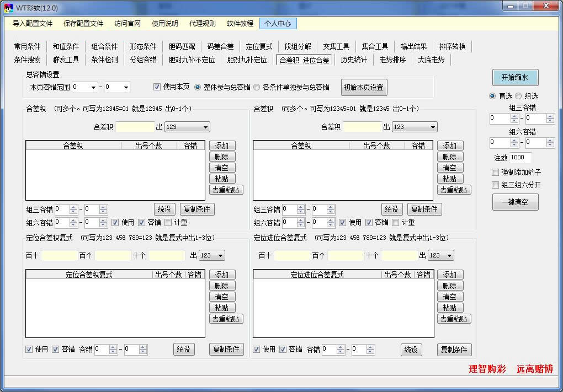The image size is (563, 392).
Task: Open the 个人中心 menu
Action: [280, 23]
